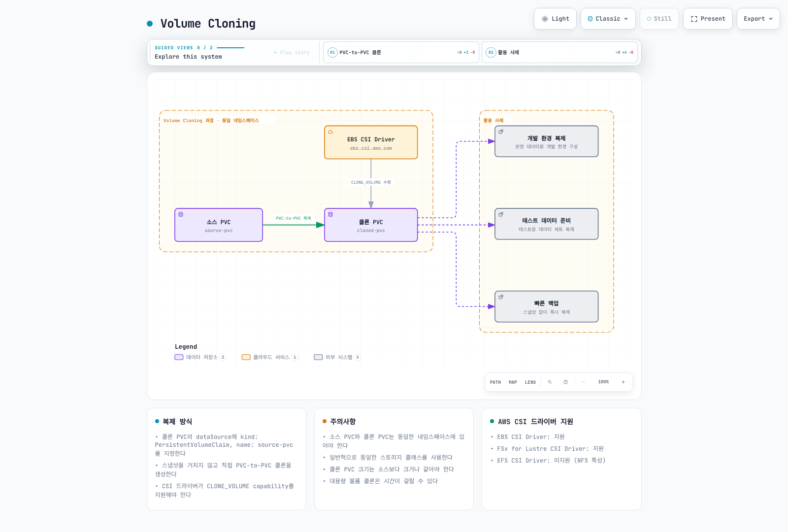Enter Present mode

point(708,19)
